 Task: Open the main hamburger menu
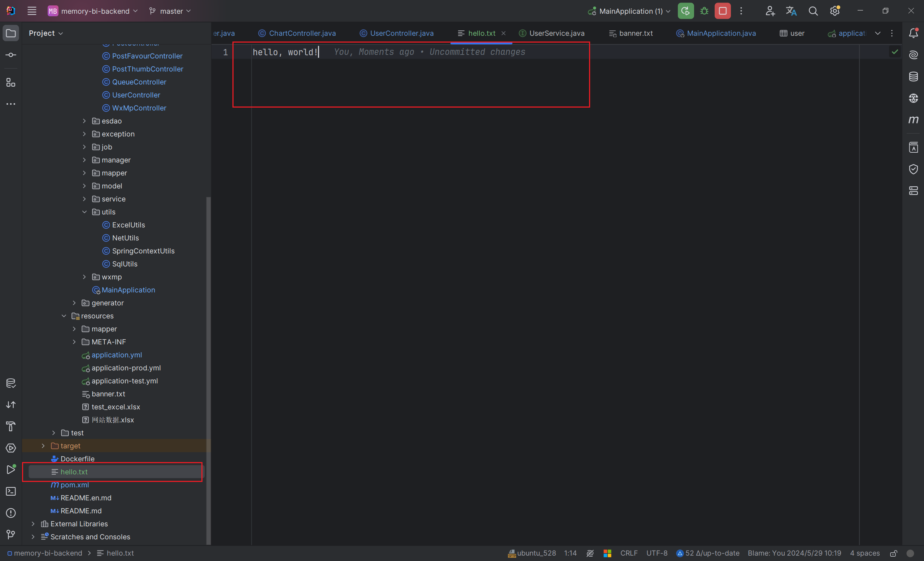click(32, 11)
